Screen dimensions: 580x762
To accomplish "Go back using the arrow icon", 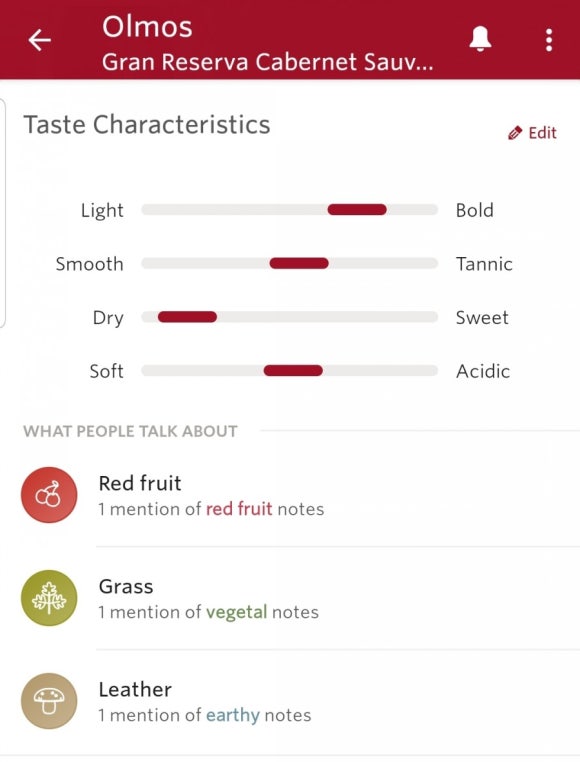I will 40,40.
